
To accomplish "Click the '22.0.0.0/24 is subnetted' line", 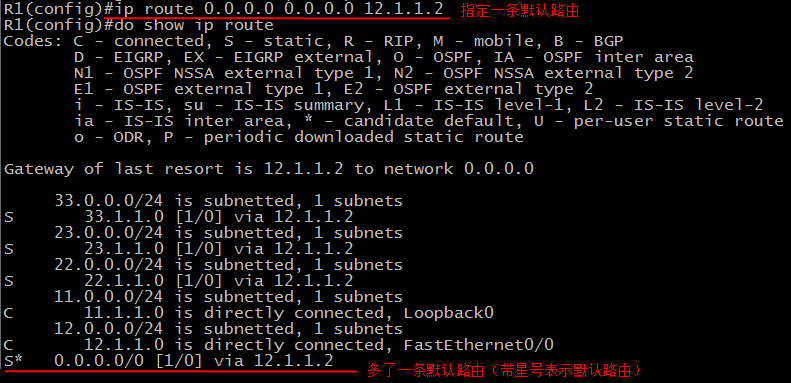I will [x=228, y=265].
